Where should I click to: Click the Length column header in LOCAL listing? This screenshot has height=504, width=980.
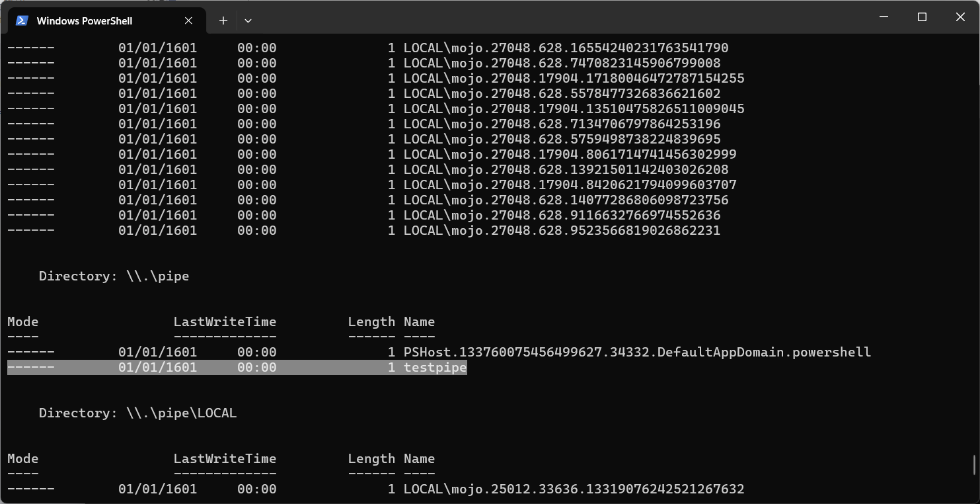pos(371,458)
